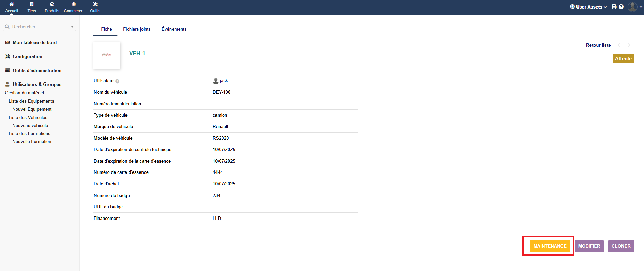The image size is (644, 271).
Task: Click the printer icon in top bar
Action: pos(614,7)
